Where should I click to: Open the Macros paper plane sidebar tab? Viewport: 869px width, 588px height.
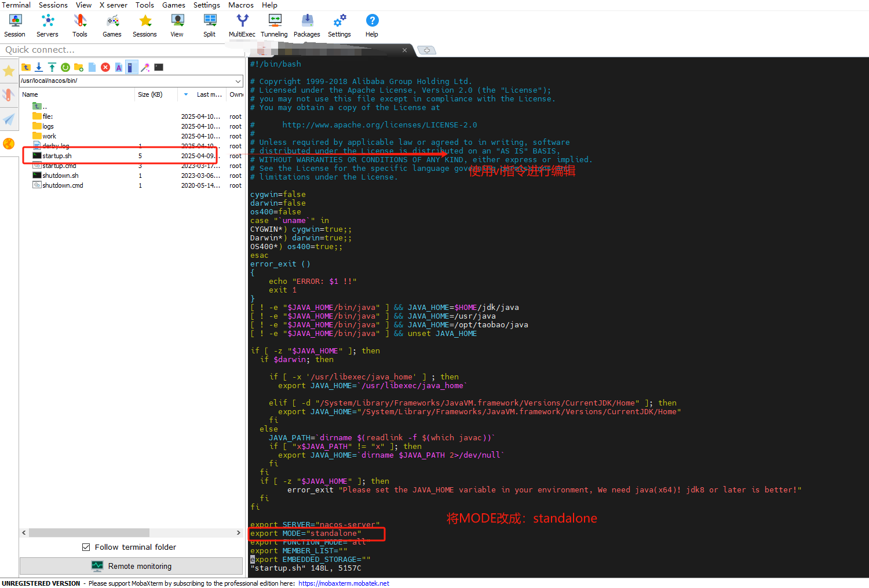[x=9, y=119]
